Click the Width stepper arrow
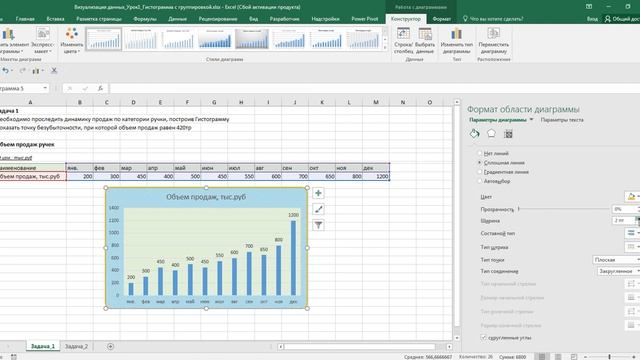The image size is (640, 360). click(x=637, y=220)
